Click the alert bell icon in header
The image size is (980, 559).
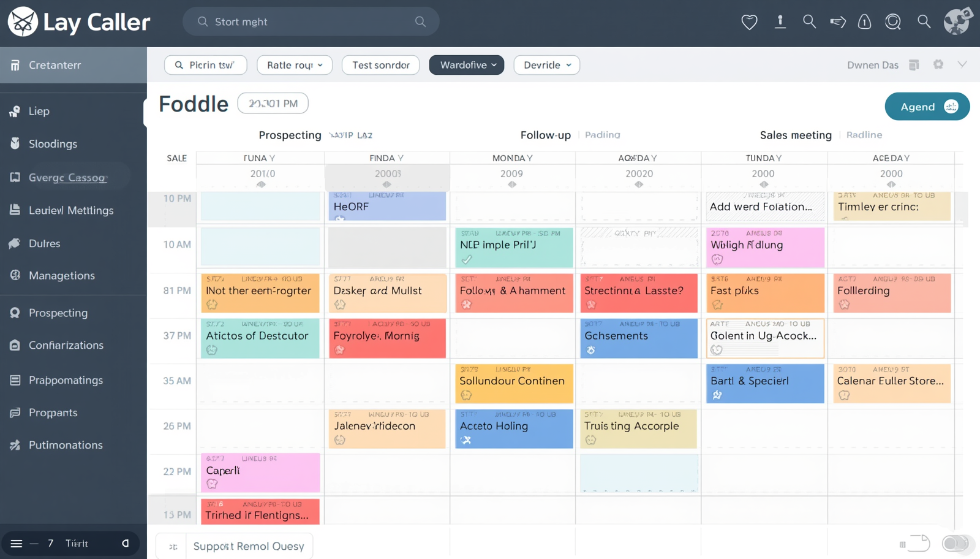(x=864, y=22)
